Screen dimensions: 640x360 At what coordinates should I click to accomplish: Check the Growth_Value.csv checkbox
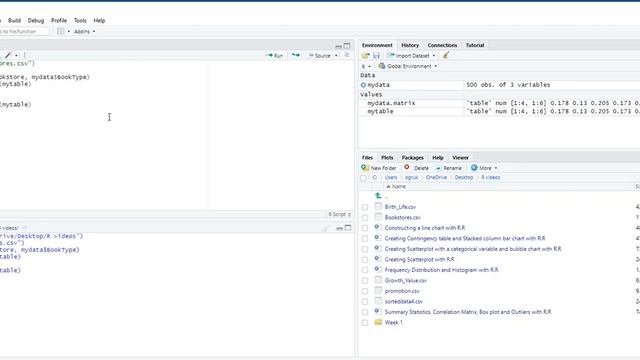click(x=365, y=281)
